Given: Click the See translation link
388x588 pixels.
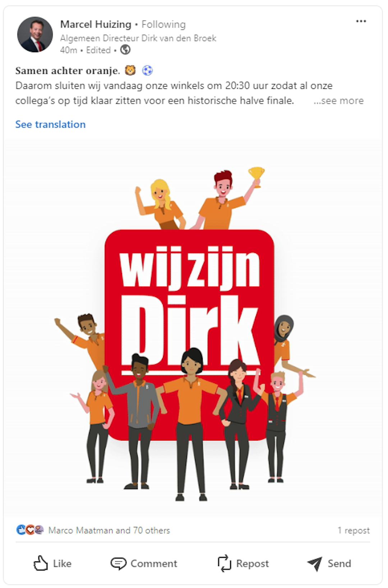Looking at the screenshot, I should pos(50,124).
